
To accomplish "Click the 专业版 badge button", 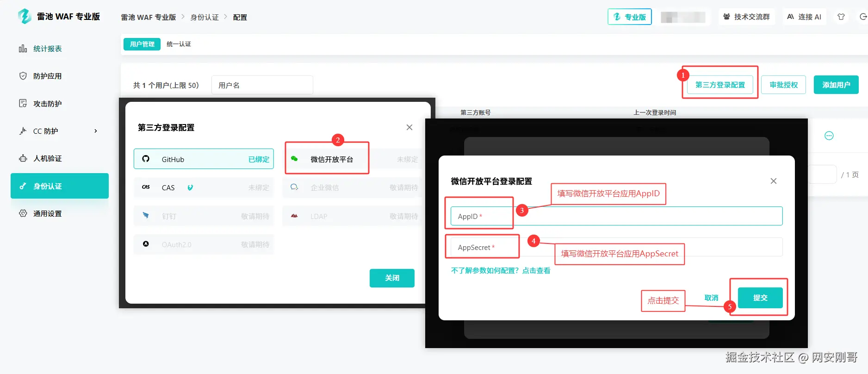I will (630, 17).
